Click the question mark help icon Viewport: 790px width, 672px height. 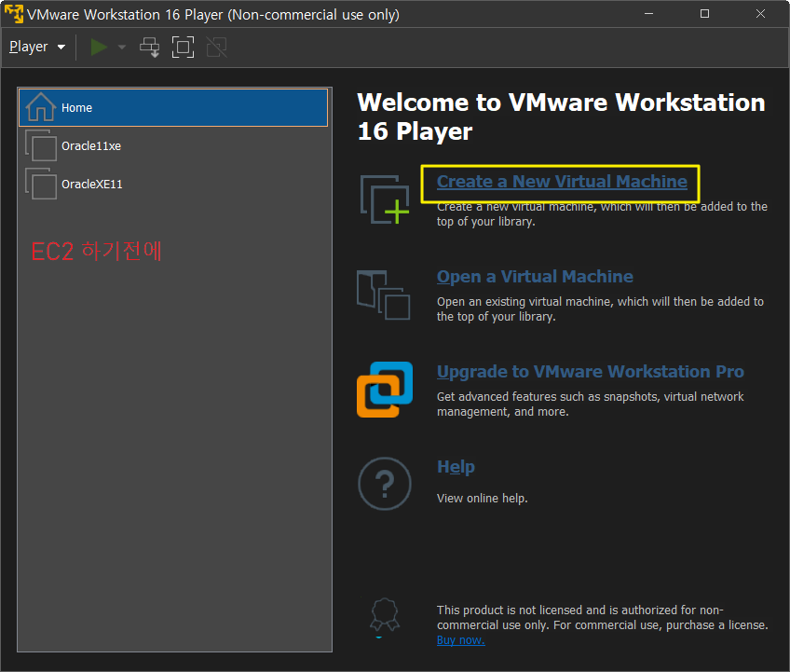click(385, 484)
